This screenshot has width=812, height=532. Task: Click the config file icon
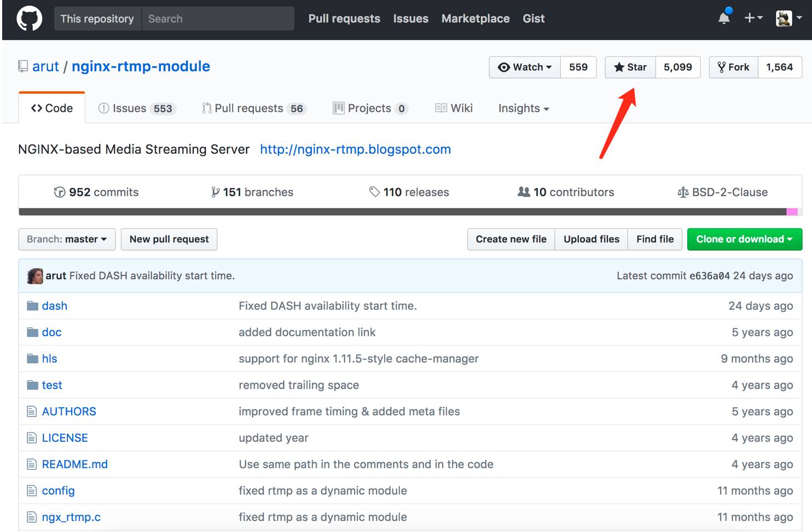point(32,491)
